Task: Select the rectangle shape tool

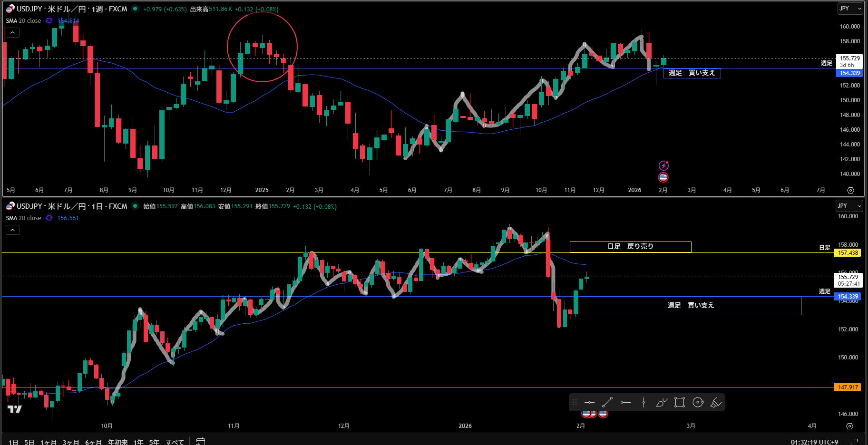Action: (680, 403)
